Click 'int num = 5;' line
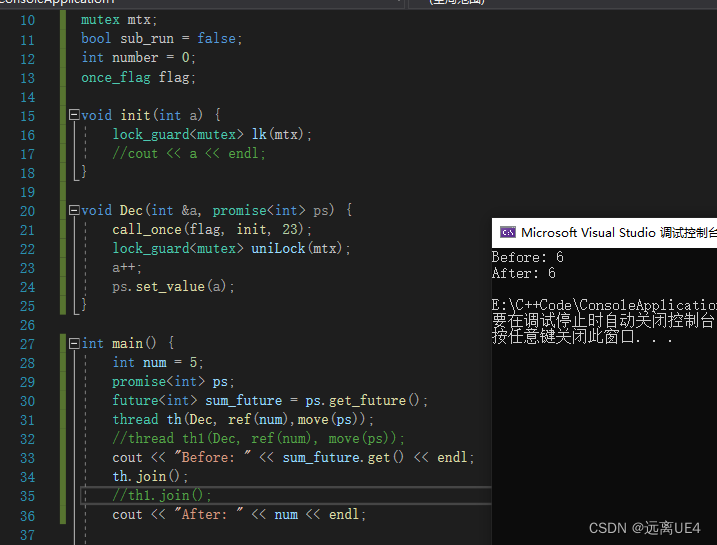Viewport: 717px width, 545px height. [x=158, y=362]
